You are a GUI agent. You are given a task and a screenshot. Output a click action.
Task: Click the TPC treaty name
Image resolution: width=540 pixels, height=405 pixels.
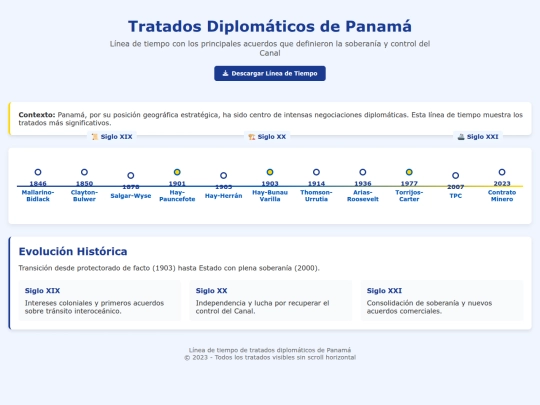[455, 196]
